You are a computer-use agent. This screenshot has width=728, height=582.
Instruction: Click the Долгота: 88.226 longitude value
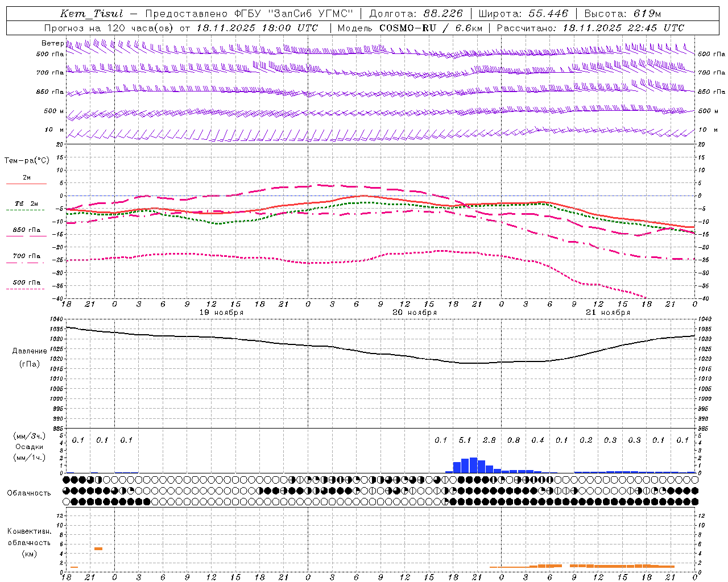tap(416, 14)
